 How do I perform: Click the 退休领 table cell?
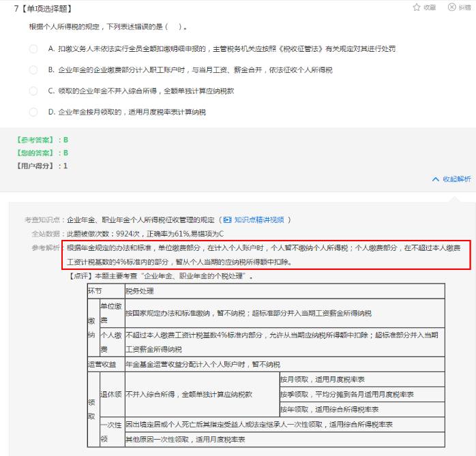point(113,395)
